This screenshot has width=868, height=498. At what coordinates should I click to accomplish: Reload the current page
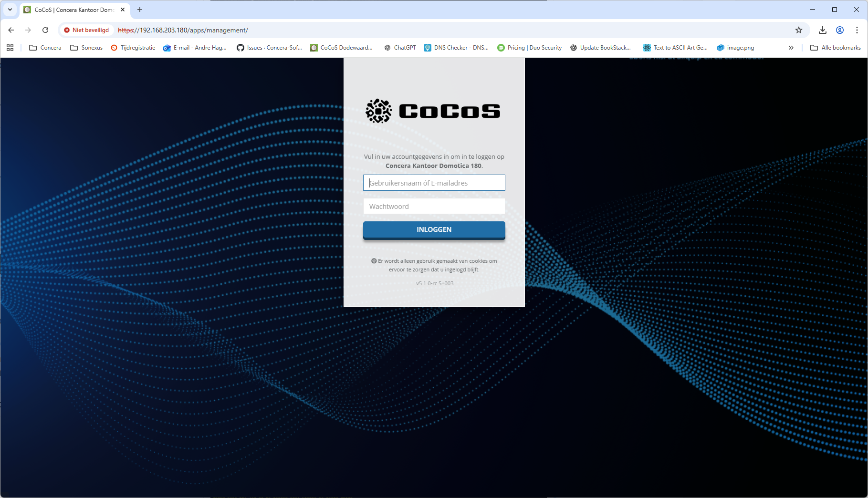coord(45,30)
